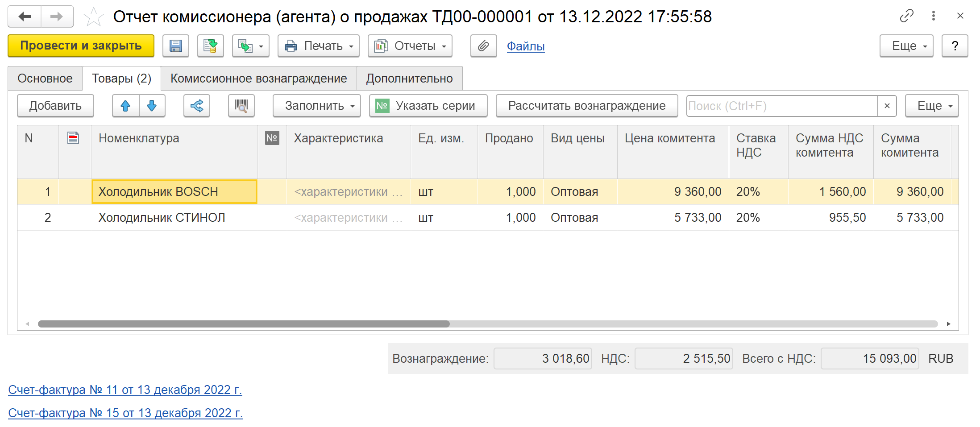The width and height of the screenshot is (980, 427).
Task: Open the Дополнительно tab
Action: [409, 79]
